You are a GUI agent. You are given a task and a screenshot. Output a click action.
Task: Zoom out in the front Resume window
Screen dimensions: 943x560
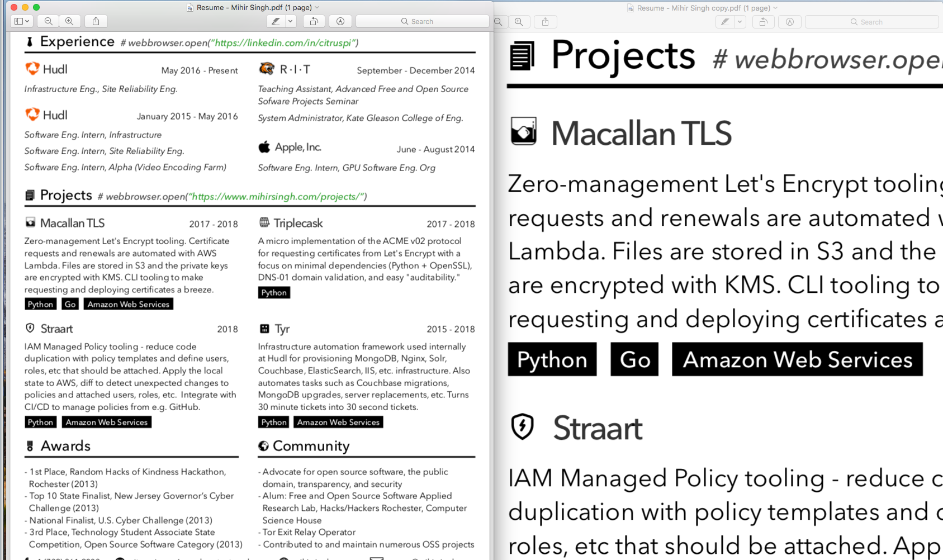point(49,21)
